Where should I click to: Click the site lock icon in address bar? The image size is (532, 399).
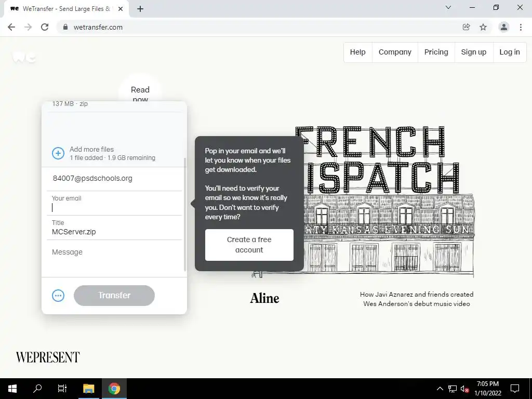pyautogui.click(x=65, y=27)
